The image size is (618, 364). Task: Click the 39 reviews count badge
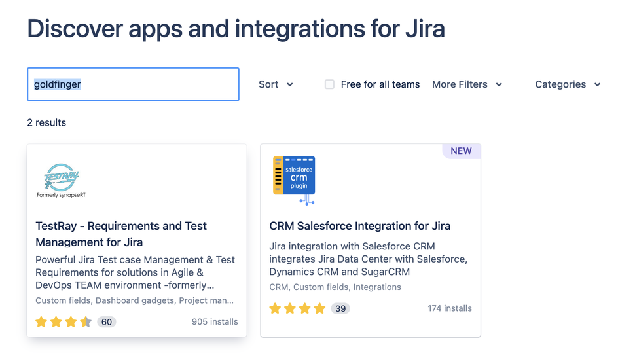pos(340,308)
